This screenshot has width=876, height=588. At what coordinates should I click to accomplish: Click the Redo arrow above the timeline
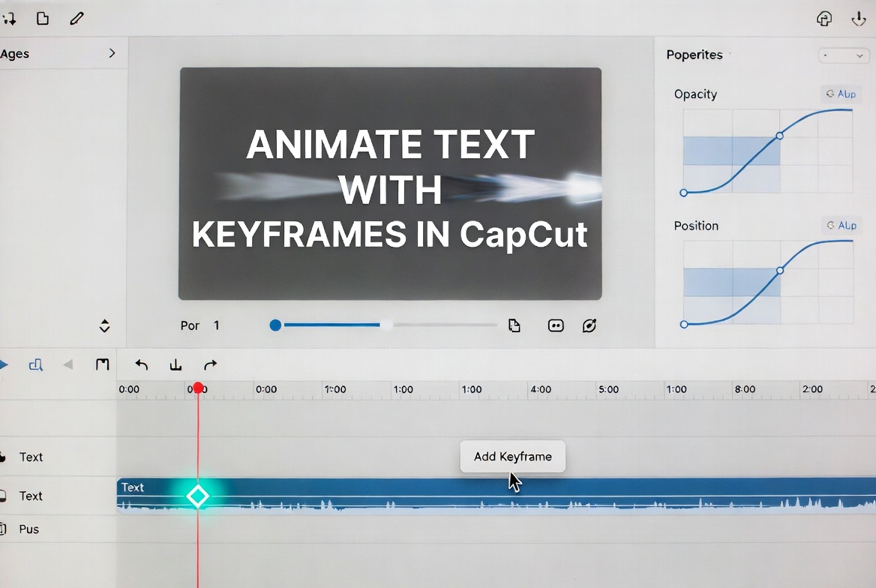tap(210, 364)
